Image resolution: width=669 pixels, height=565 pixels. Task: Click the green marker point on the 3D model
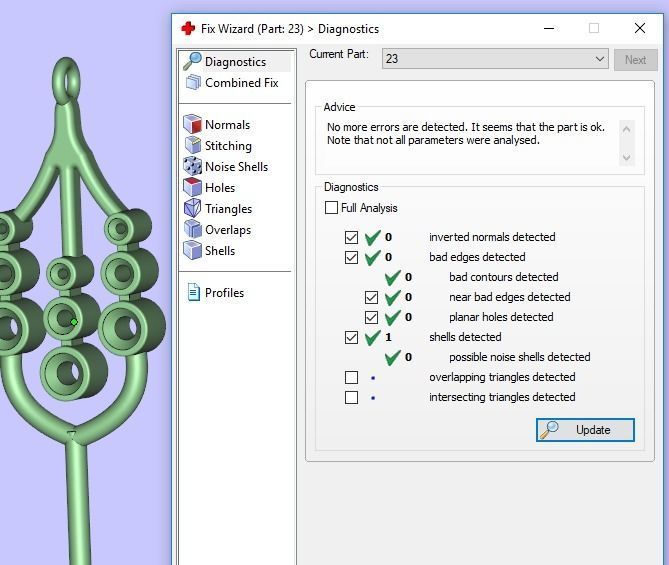(x=74, y=322)
